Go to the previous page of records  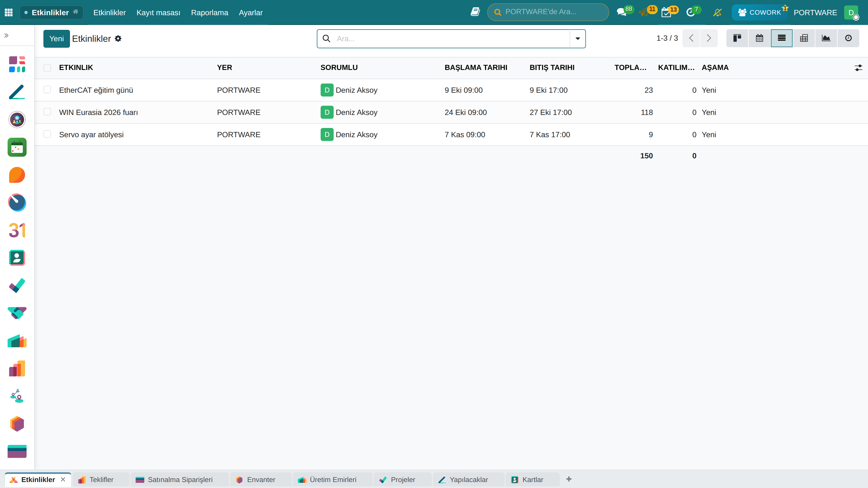[x=691, y=38]
